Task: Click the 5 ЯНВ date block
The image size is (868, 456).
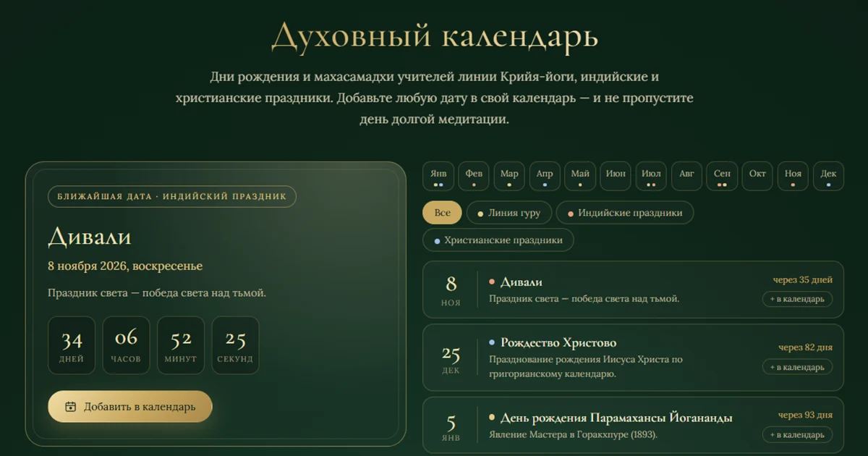Action: 451,427
